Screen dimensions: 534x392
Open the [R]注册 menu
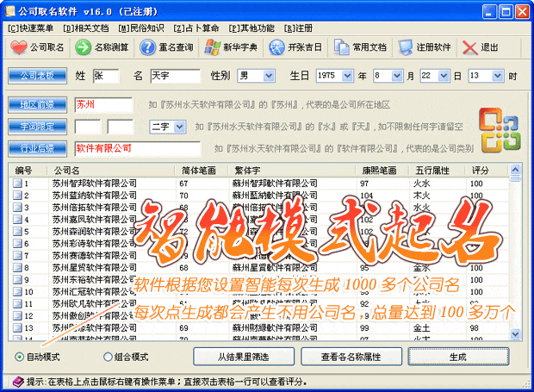tap(298, 28)
